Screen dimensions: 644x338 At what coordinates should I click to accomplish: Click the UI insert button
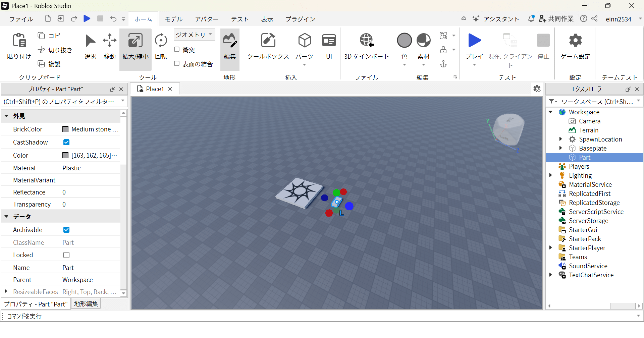[x=329, y=47]
